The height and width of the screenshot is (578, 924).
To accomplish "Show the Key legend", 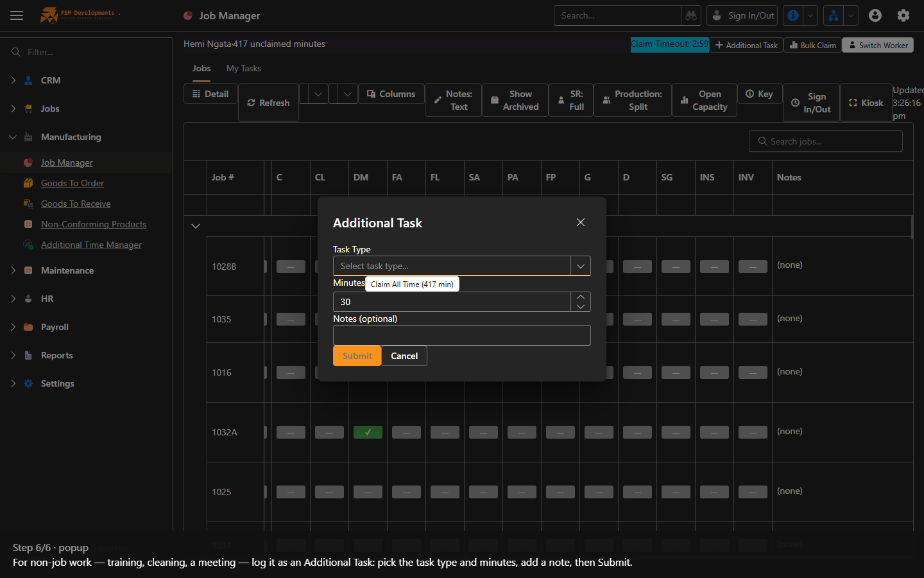I will click(x=760, y=94).
